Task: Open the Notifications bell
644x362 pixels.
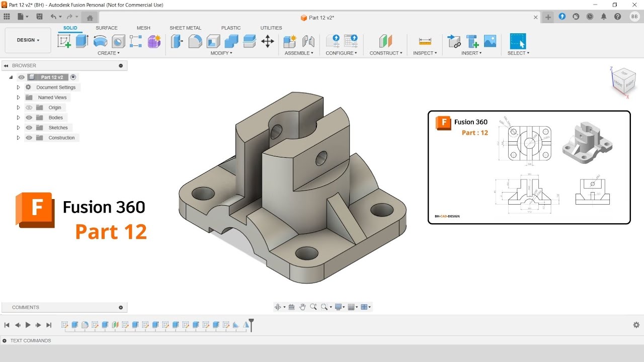Action: click(604, 17)
